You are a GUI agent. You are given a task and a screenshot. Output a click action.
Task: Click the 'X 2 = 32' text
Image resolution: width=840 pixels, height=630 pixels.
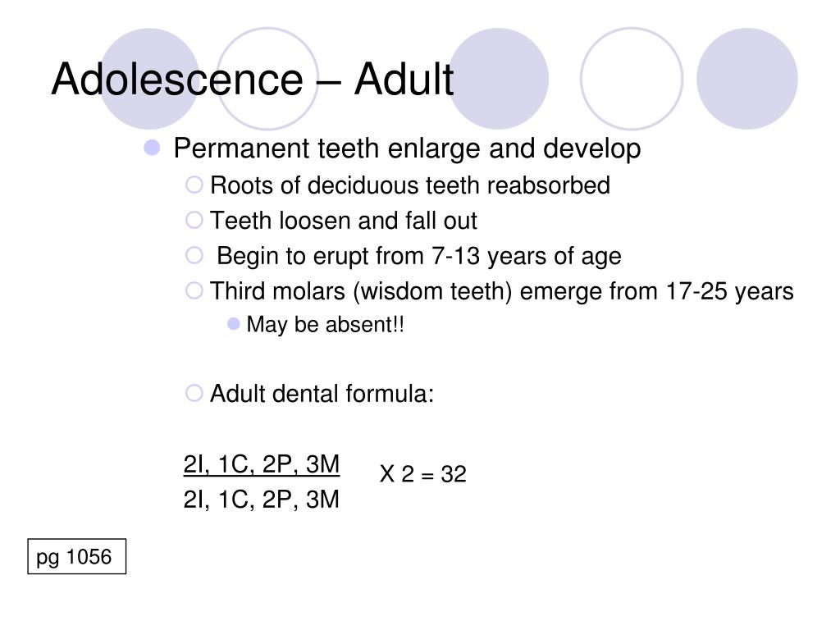(x=423, y=474)
